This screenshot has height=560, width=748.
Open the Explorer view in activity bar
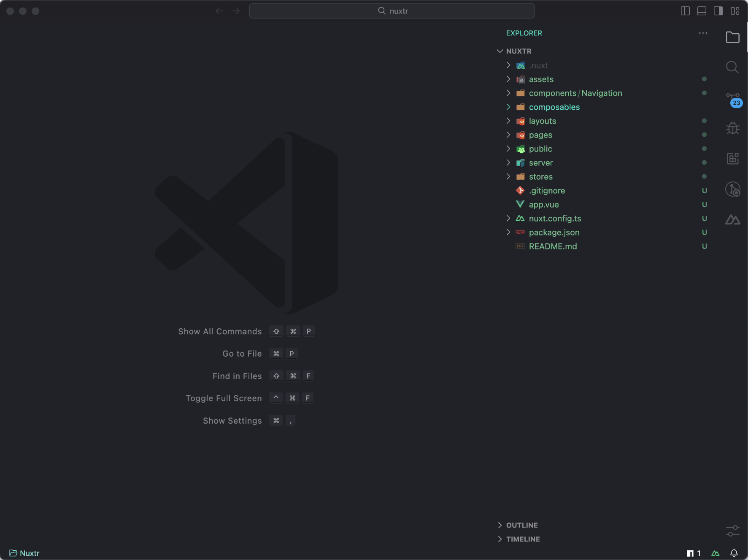(732, 37)
